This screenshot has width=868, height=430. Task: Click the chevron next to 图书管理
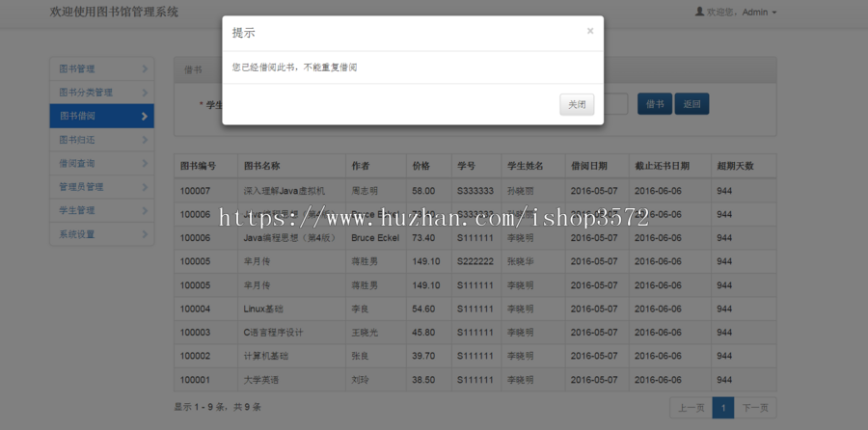[145, 68]
